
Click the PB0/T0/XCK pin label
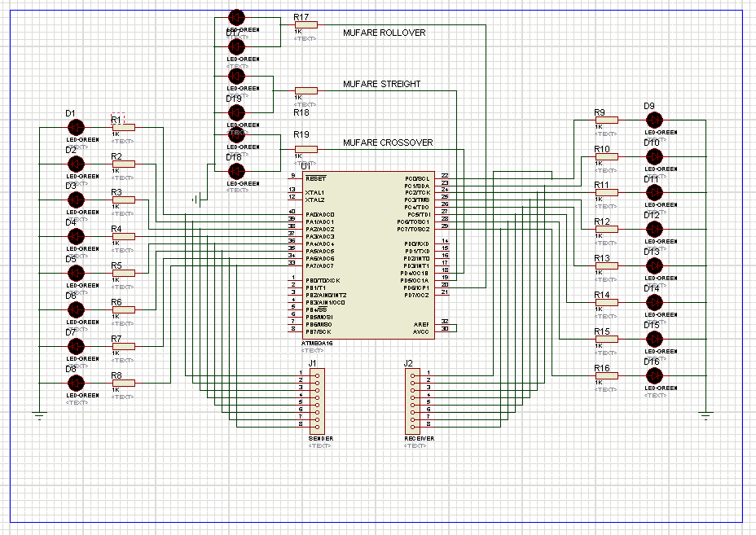point(323,280)
